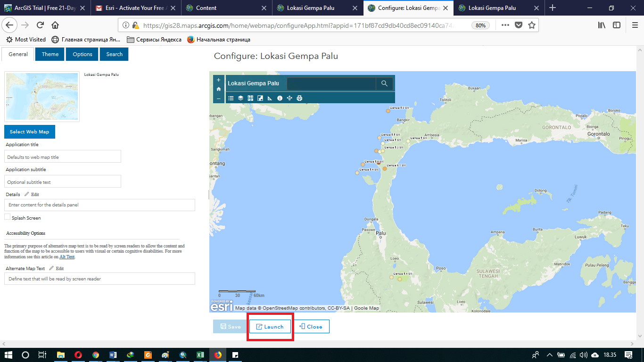The width and height of the screenshot is (644, 362).
Task: Switch to the Search configuration tab
Action: pyautogui.click(x=114, y=54)
